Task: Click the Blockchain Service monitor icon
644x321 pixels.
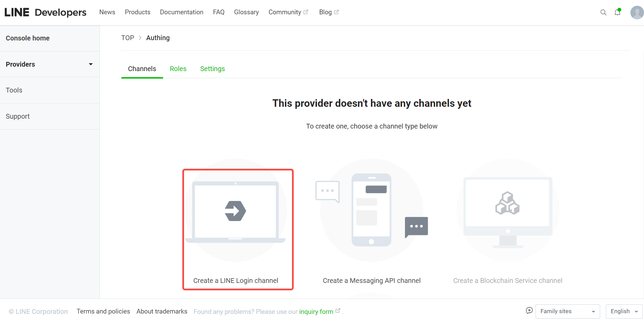Action: (x=508, y=211)
